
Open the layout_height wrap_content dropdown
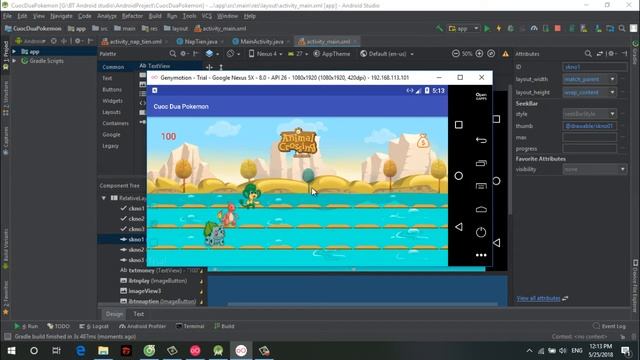[x=612, y=92]
